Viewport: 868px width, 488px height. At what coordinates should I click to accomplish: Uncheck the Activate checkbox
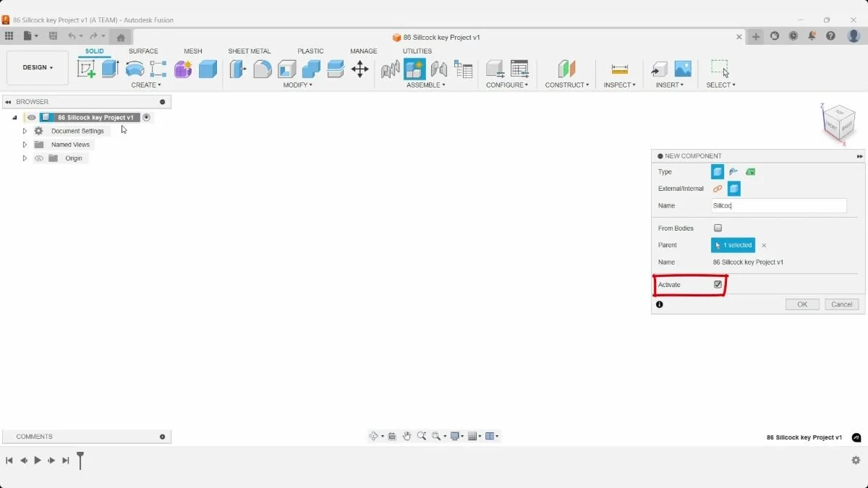718,285
